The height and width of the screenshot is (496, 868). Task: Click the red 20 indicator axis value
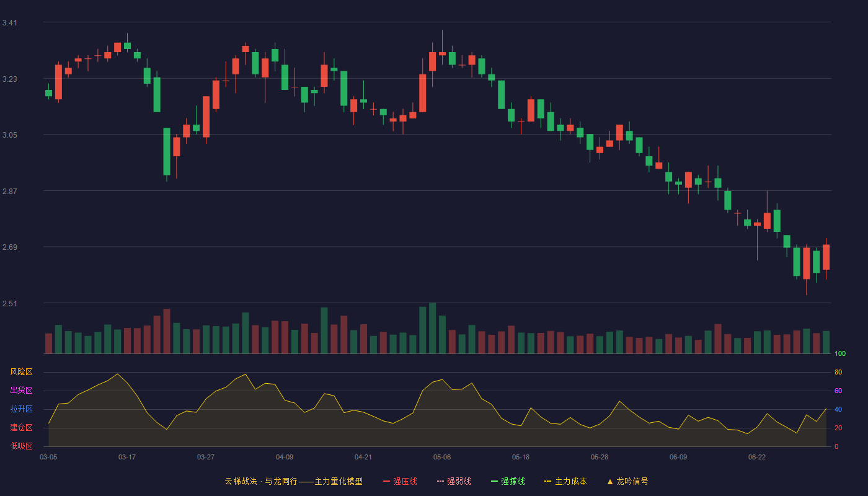tap(838, 428)
